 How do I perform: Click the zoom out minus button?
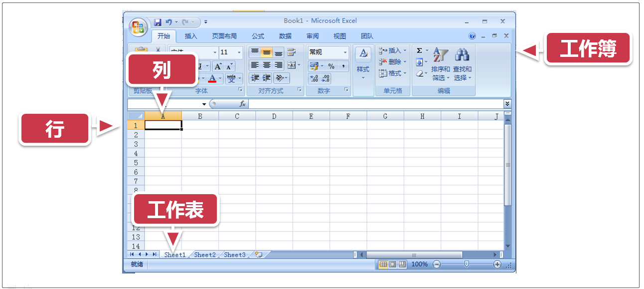click(437, 264)
